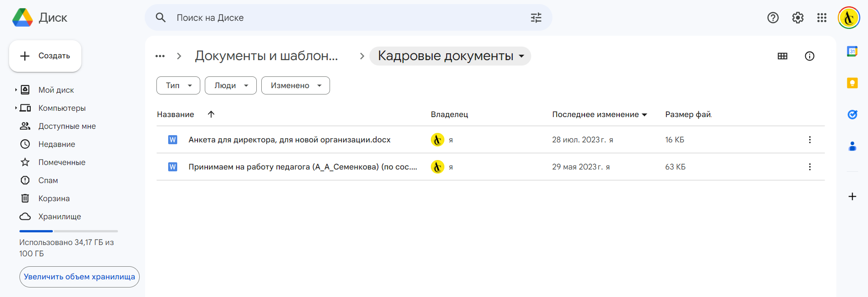Expand the Мой диск tree arrow
This screenshot has width=868, height=297.
click(16, 90)
